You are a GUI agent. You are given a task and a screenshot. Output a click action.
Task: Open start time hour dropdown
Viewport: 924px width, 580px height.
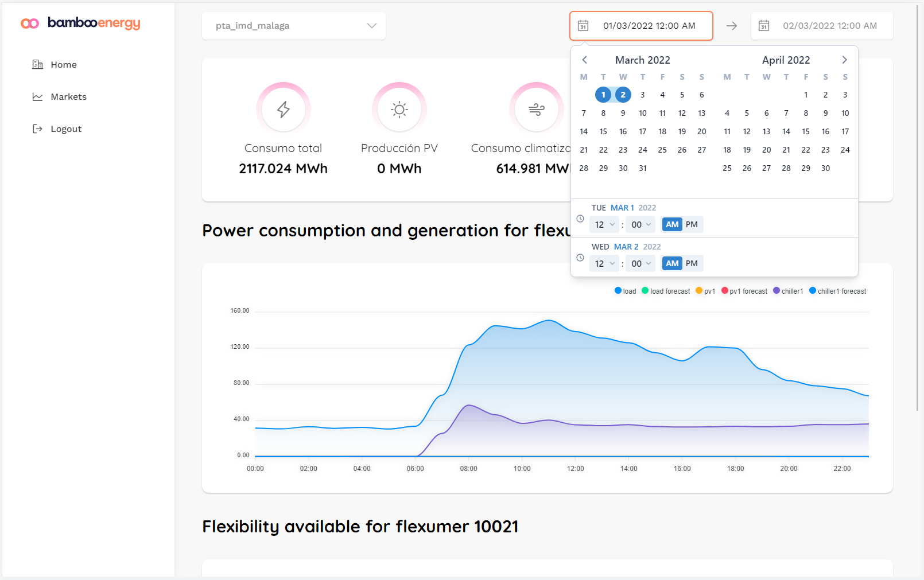[604, 224]
